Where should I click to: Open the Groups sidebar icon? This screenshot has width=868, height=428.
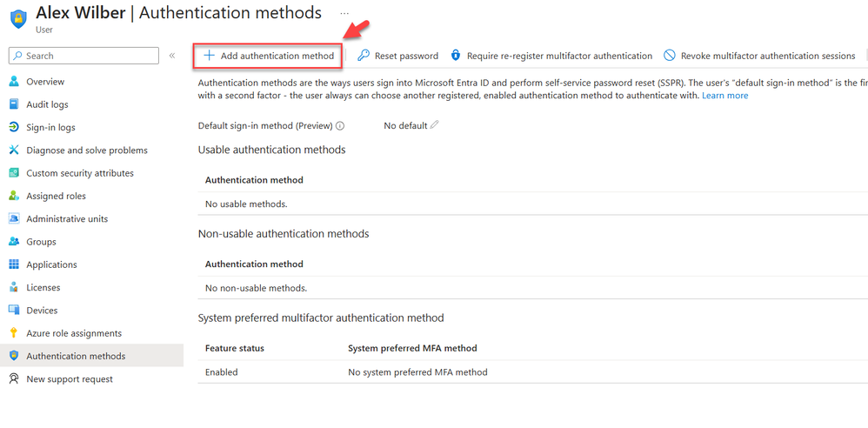click(14, 242)
